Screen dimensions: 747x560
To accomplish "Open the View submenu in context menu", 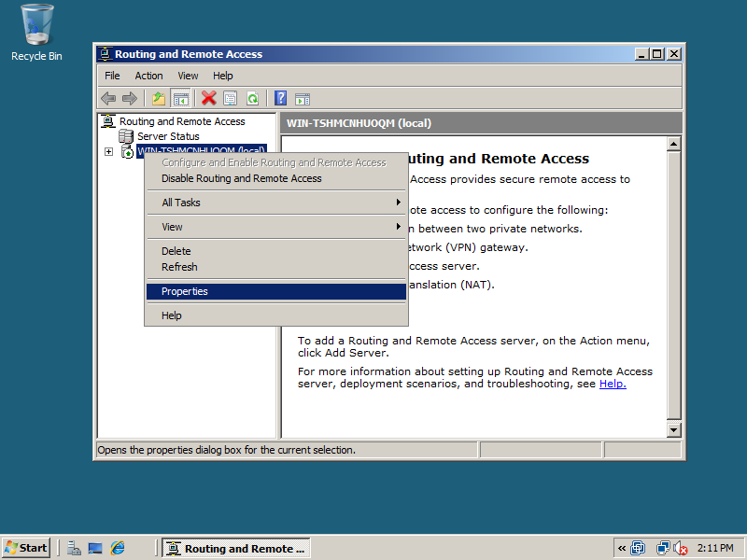I will coord(276,227).
